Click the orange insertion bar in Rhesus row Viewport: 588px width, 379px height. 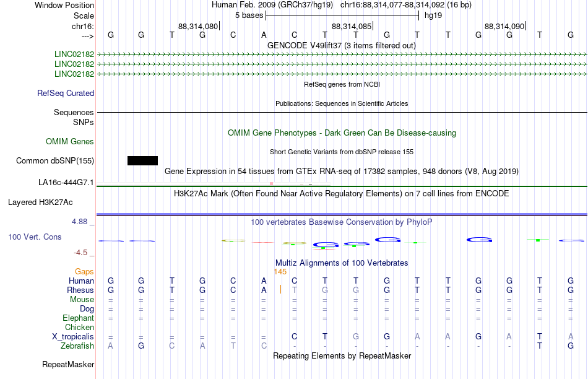tap(280, 289)
